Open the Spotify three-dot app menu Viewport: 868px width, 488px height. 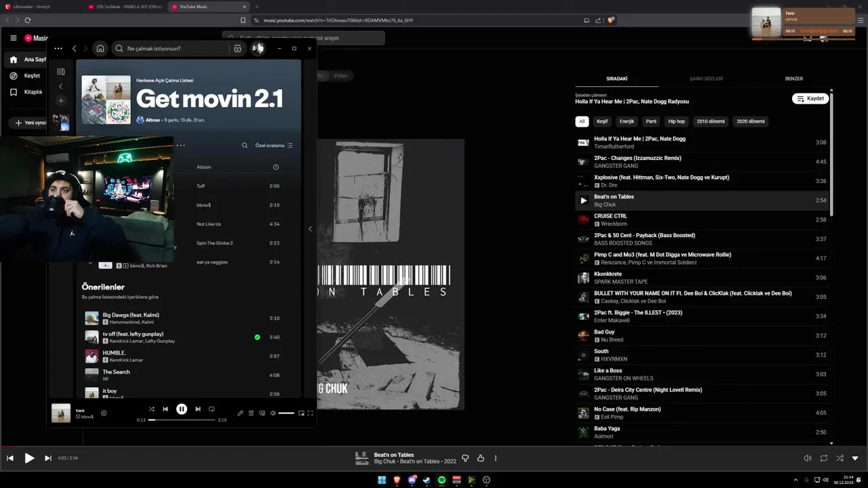(58, 48)
